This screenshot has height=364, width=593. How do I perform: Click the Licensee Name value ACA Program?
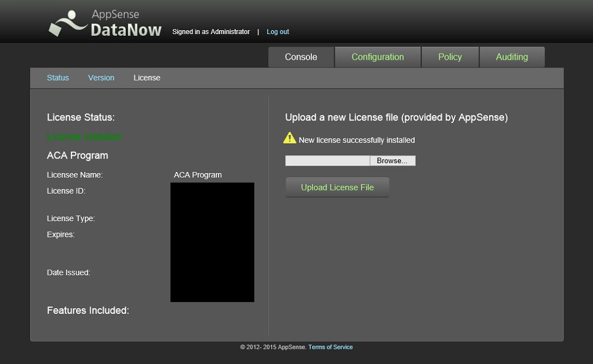pos(198,175)
